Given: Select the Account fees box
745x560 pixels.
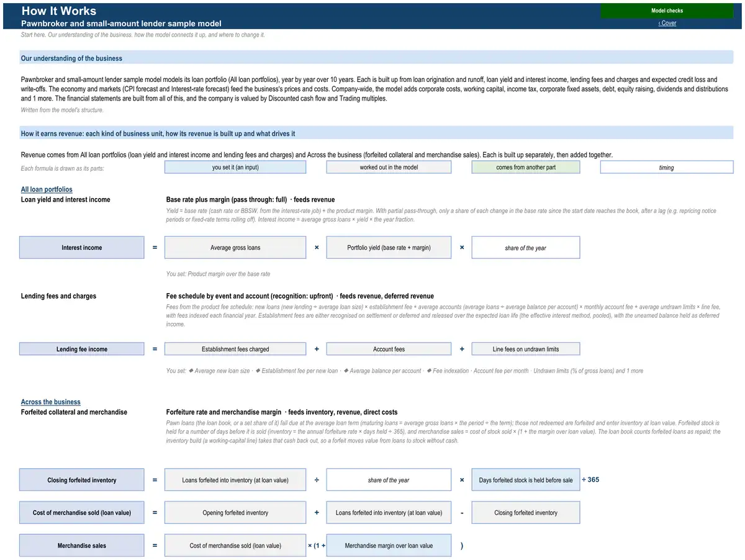Looking at the screenshot, I should pos(389,349).
